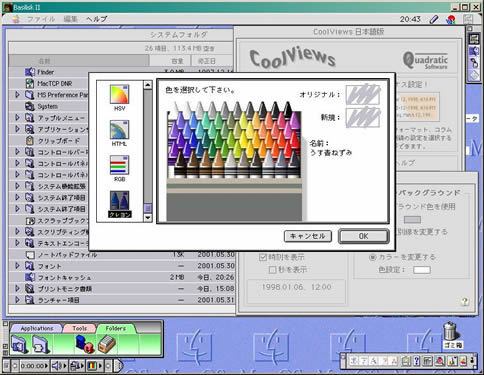Expand the スクリプティング folder triangle

[x=17, y=232]
